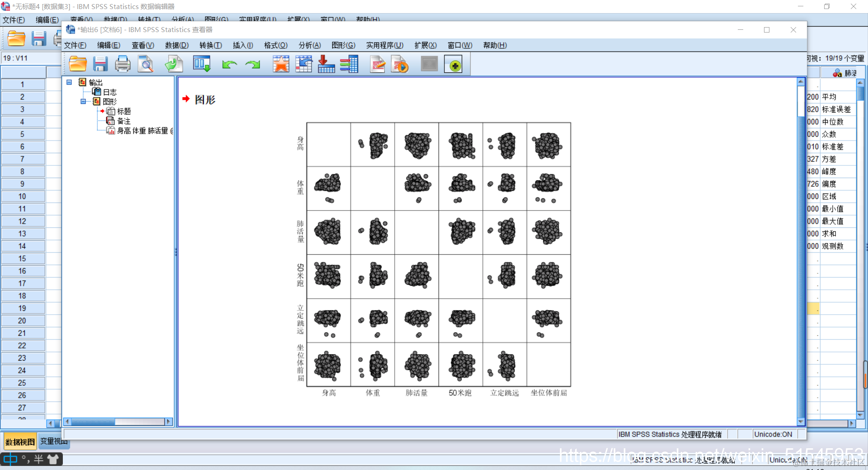Click the Unicode:ON status bar entry
Screen dimensions: 868x470
pyautogui.click(x=773, y=434)
